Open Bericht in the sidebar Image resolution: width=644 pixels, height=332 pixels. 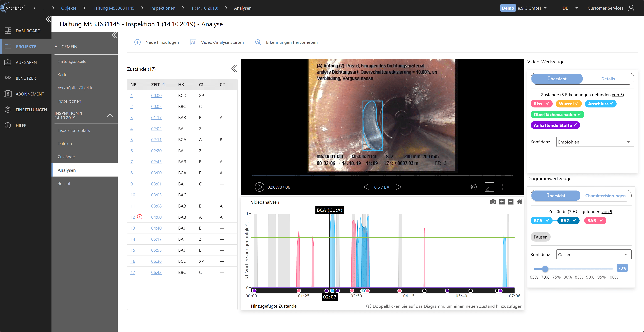click(64, 184)
